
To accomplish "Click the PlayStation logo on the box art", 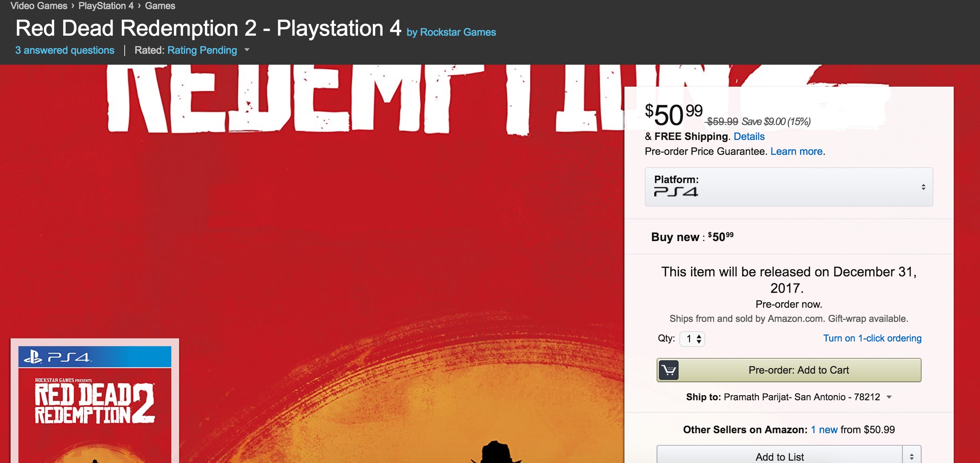I will 33,357.
